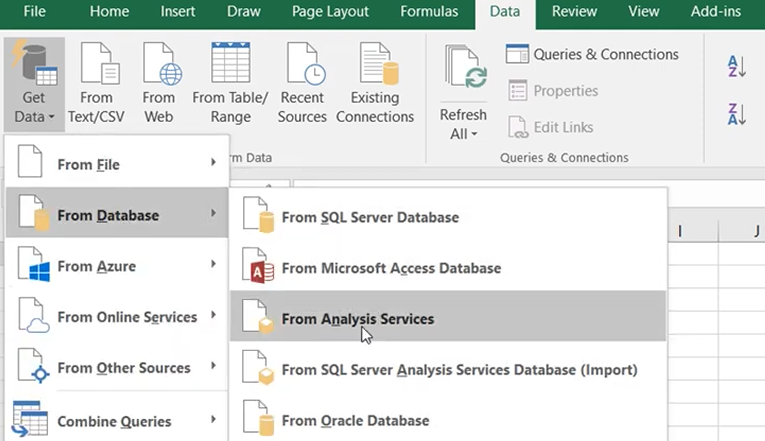Click Existing Connections icon
This screenshot has height=441, width=765.
(375, 65)
